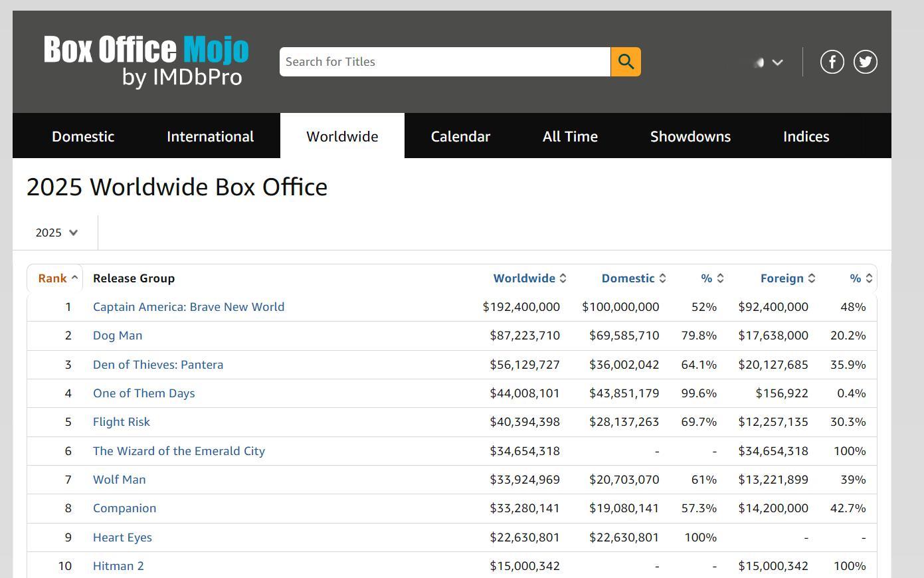Focus the Search for Titles field
The width and height of the screenshot is (924, 578).
445,62
